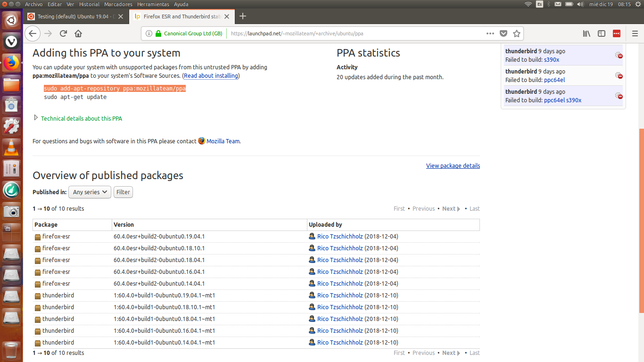
Task: Open the Read about installing link
Action: (x=211, y=76)
